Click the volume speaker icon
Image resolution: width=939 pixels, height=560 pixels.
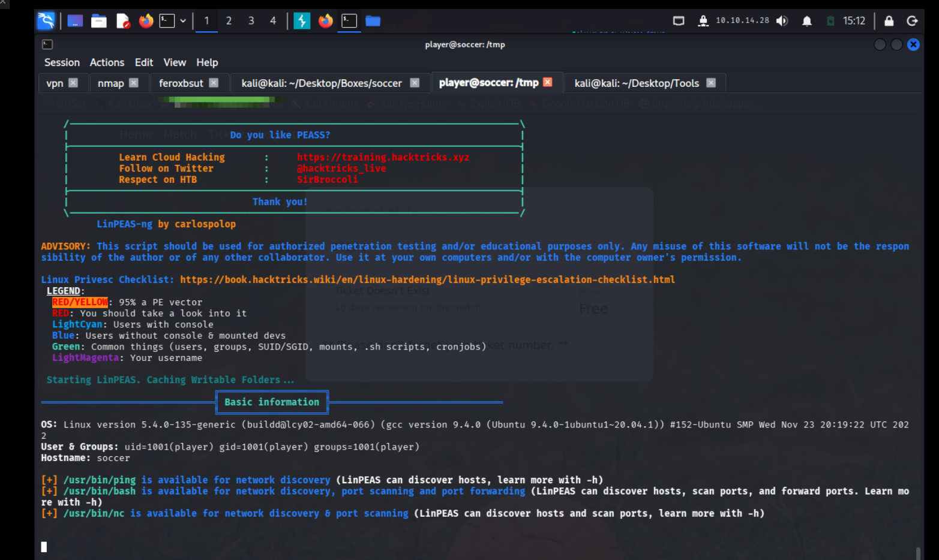coord(782,21)
